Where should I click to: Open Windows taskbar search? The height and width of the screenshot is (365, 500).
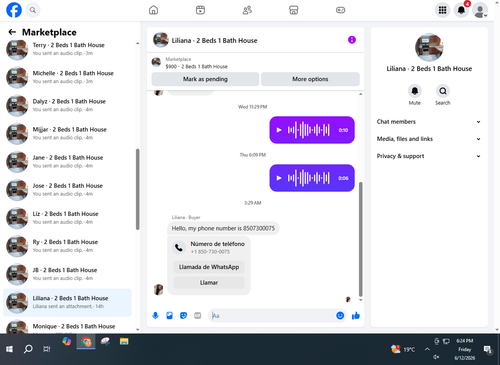coord(28,349)
